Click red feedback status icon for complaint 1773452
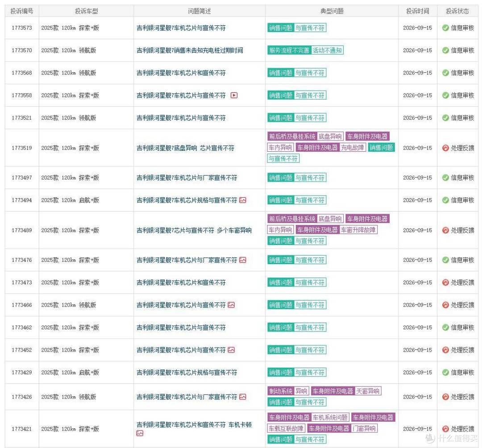Screen dimensions: 482x448 click(445, 350)
